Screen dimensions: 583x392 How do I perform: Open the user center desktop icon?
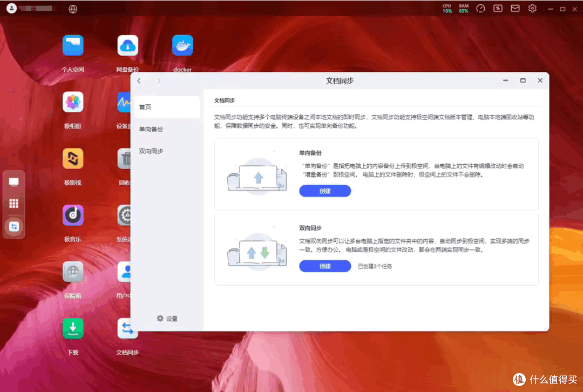pyautogui.click(x=124, y=272)
